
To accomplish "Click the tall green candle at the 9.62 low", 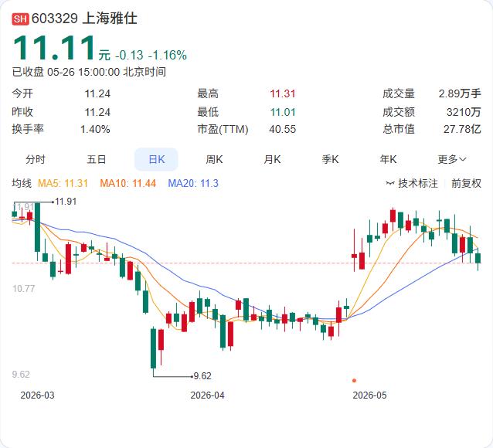I will pos(154,348).
